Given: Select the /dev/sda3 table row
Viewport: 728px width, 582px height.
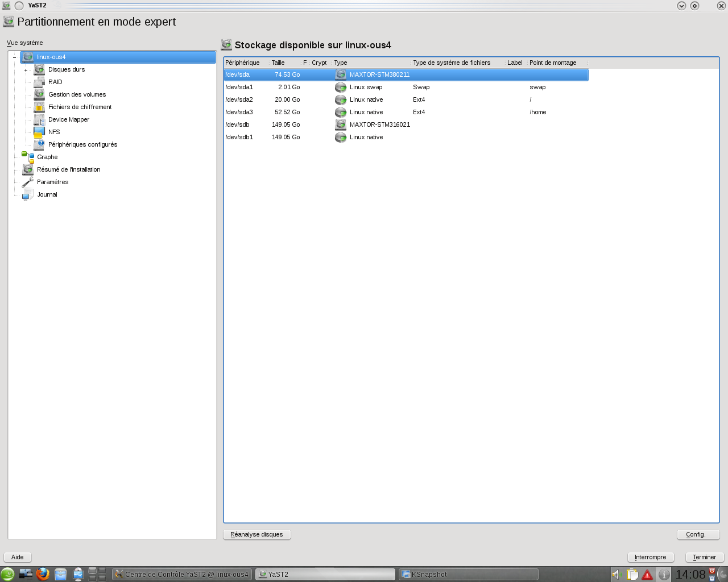Looking at the screenshot, I should (x=406, y=112).
